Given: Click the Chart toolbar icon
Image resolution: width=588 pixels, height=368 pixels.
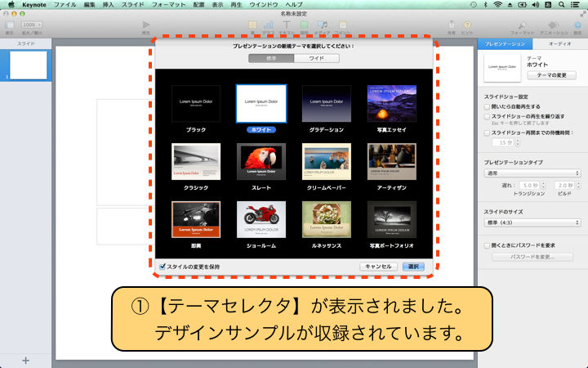Looking at the screenshot, I should click(x=268, y=25).
